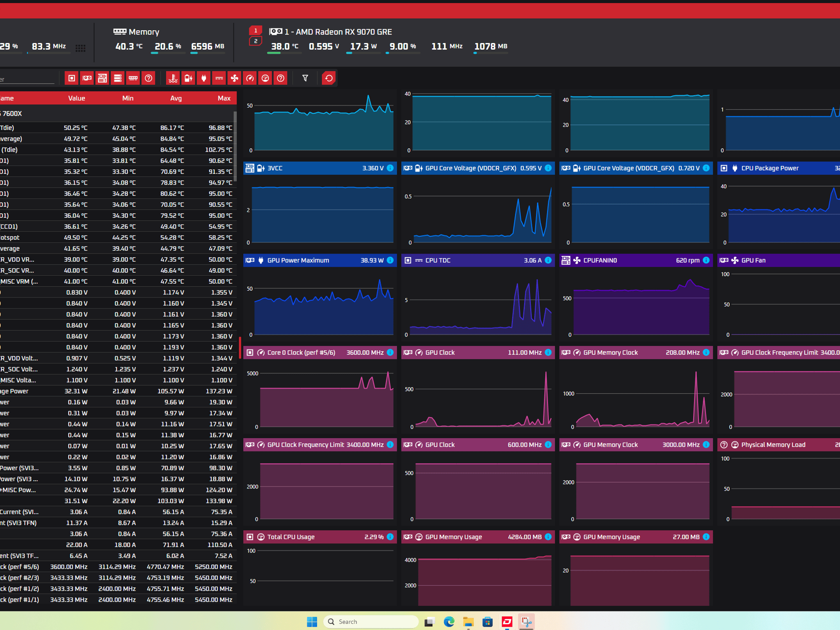Click the sensor table vertical scrollbar
This screenshot has width=840, height=630.
click(x=235, y=146)
